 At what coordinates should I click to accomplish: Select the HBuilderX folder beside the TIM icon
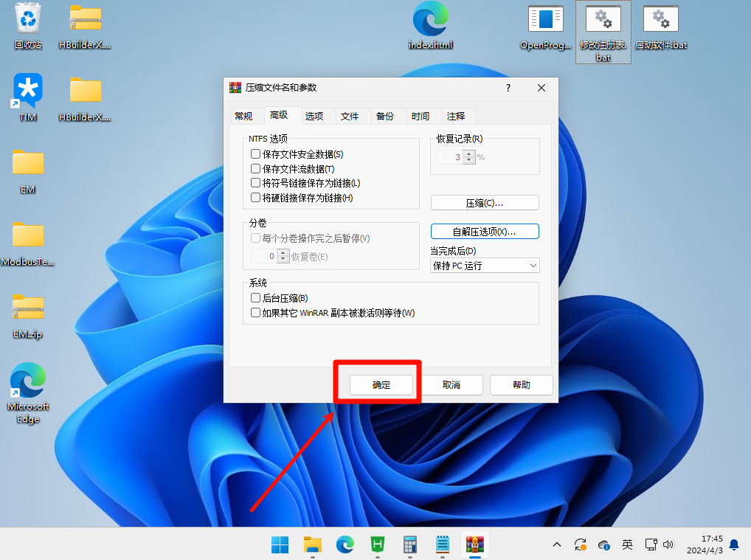[x=85, y=99]
